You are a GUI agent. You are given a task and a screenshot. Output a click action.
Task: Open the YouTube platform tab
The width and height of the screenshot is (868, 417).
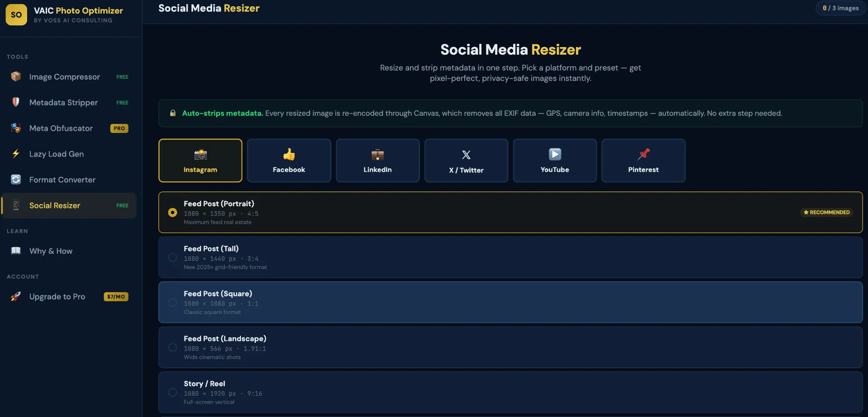555,161
